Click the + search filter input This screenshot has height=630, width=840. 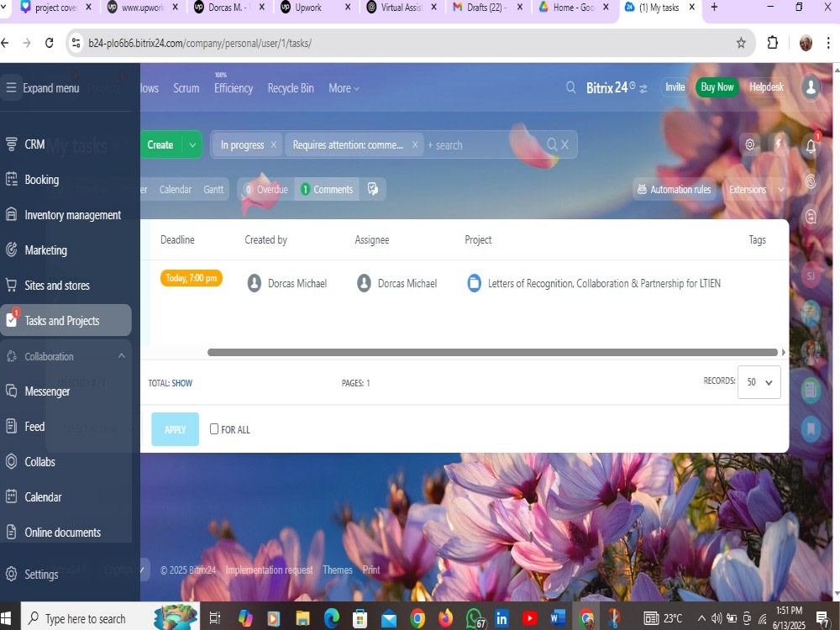pyautogui.click(x=482, y=144)
